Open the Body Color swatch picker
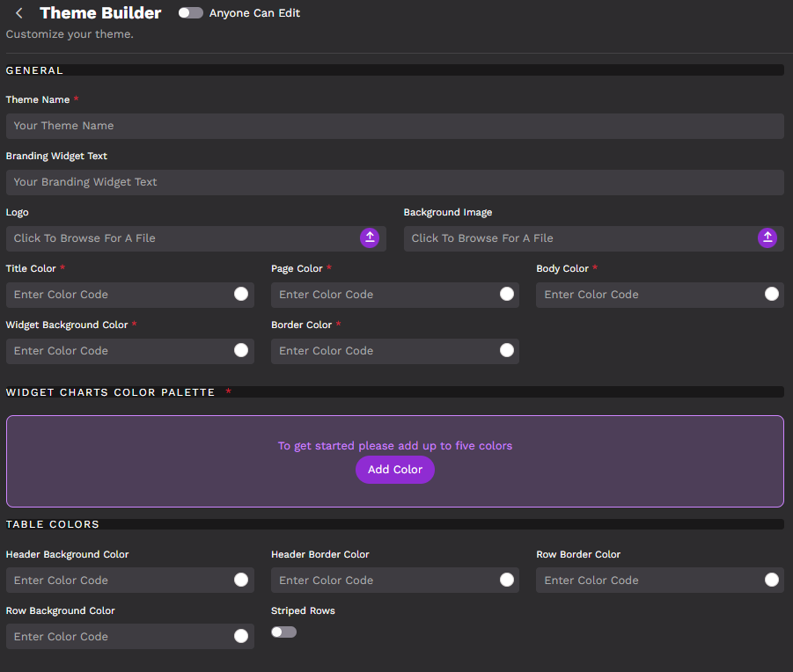This screenshot has height=672, width=793. click(x=772, y=294)
